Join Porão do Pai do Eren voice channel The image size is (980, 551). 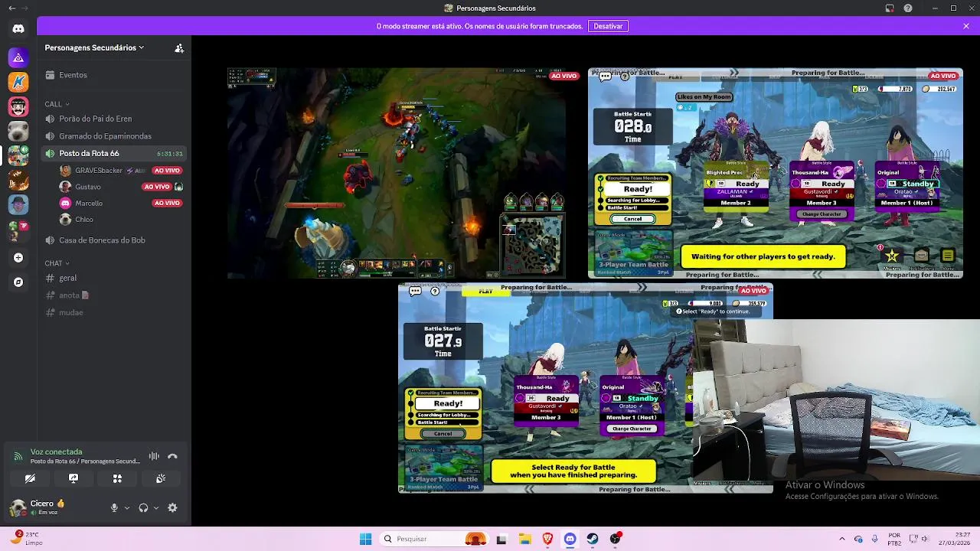[114, 119]
